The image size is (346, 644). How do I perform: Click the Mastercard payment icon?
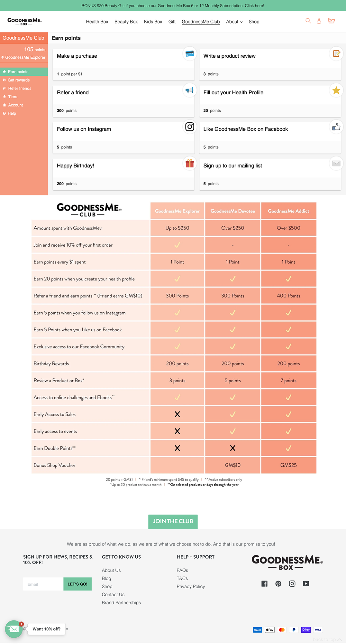point(282,630)
